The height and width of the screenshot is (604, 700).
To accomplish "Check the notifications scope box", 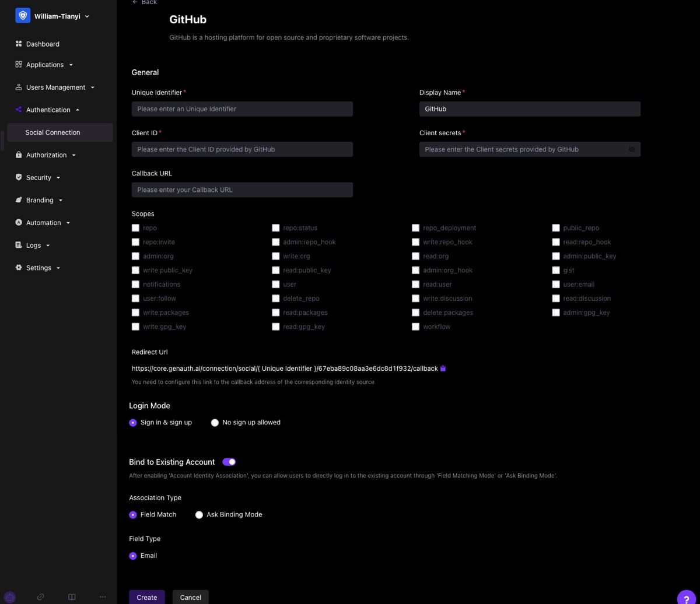I will click(x=136, y=285).
